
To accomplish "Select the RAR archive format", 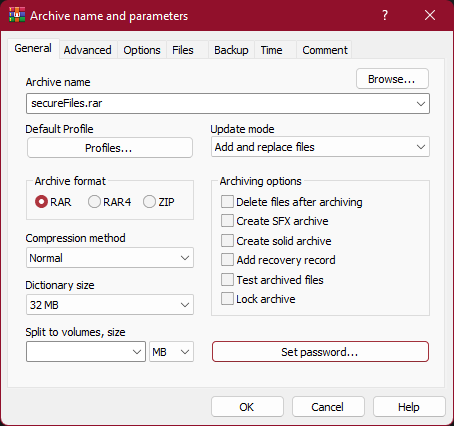I will point(53,202).
